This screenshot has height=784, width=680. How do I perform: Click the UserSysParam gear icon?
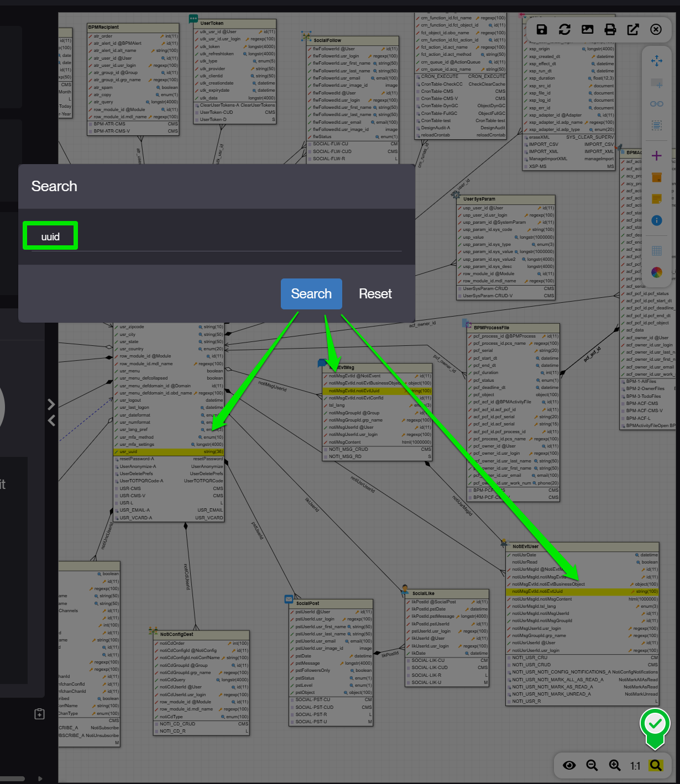tap(456, 194)
